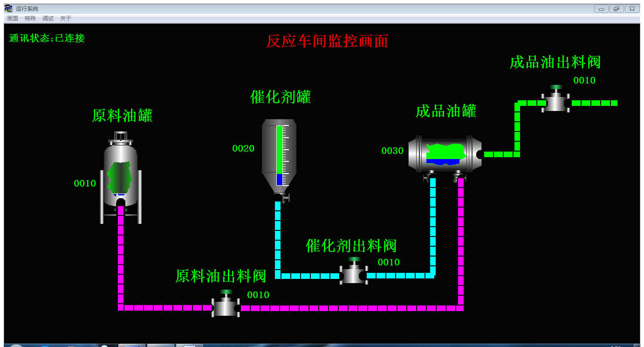This screenshot has height=347, width=644.
Task: Restore down the 运行系统 window
Action: click(x=617, y=8)
